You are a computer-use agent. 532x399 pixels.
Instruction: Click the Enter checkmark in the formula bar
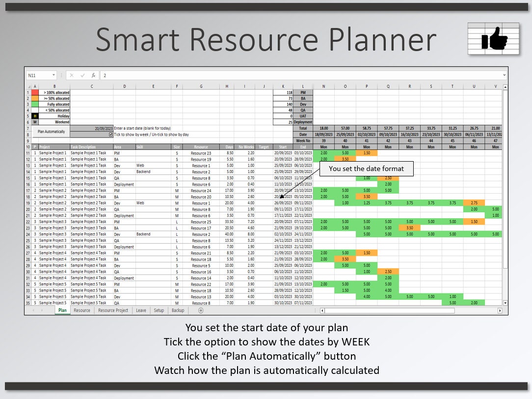pos(82,75)
